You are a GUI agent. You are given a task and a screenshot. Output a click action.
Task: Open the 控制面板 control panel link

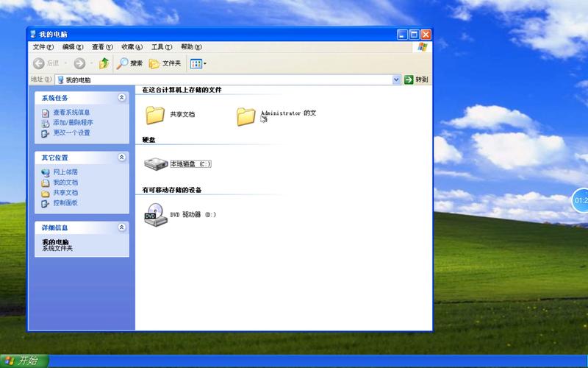(x=65, y=202)
